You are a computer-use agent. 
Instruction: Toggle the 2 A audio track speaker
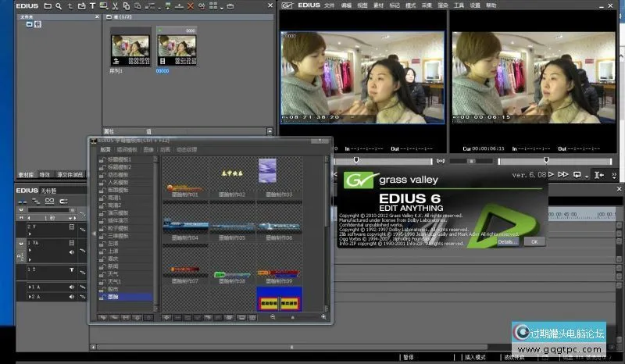[x=71, y=298]
